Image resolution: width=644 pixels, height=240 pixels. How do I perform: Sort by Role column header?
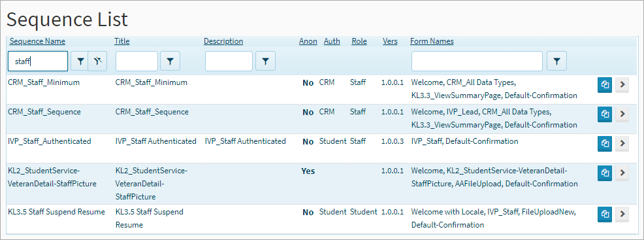pyautogui.click(x=359, y=41)
